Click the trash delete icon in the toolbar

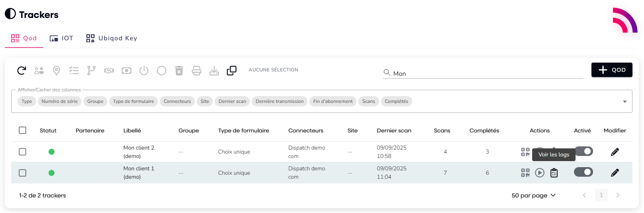click(x=179, y=71)
